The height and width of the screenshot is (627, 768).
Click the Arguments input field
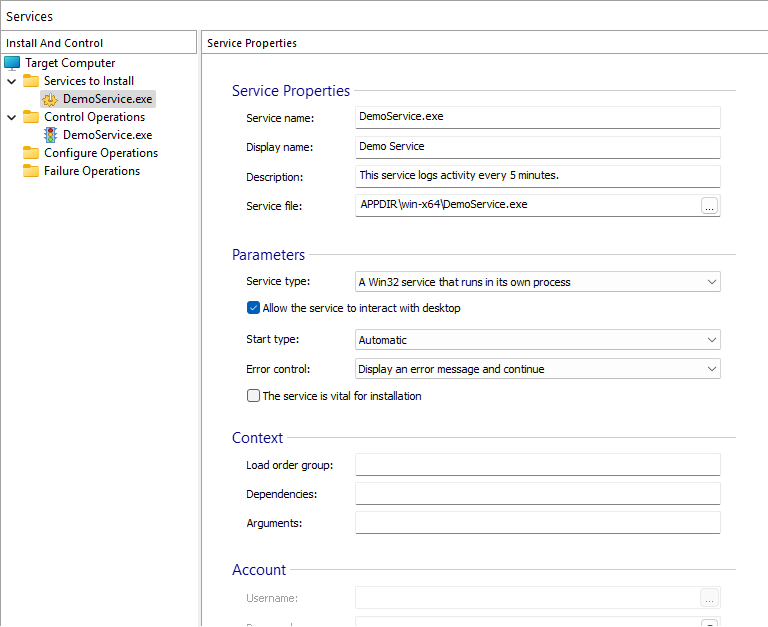pyautogui.click(x=537, y=523)
